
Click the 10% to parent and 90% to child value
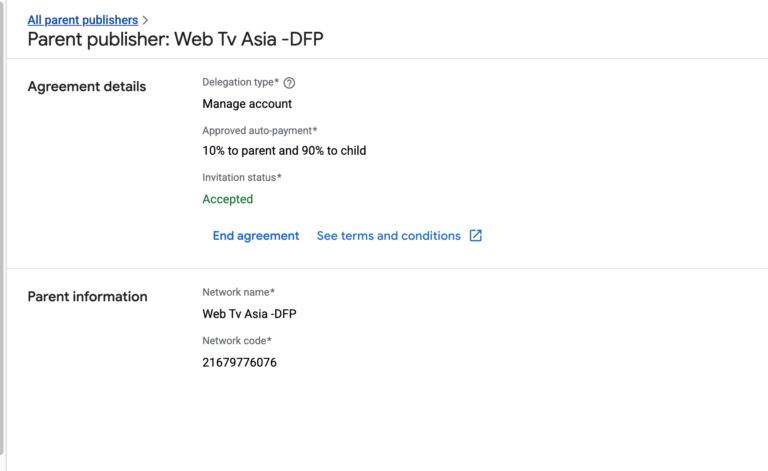284,150
